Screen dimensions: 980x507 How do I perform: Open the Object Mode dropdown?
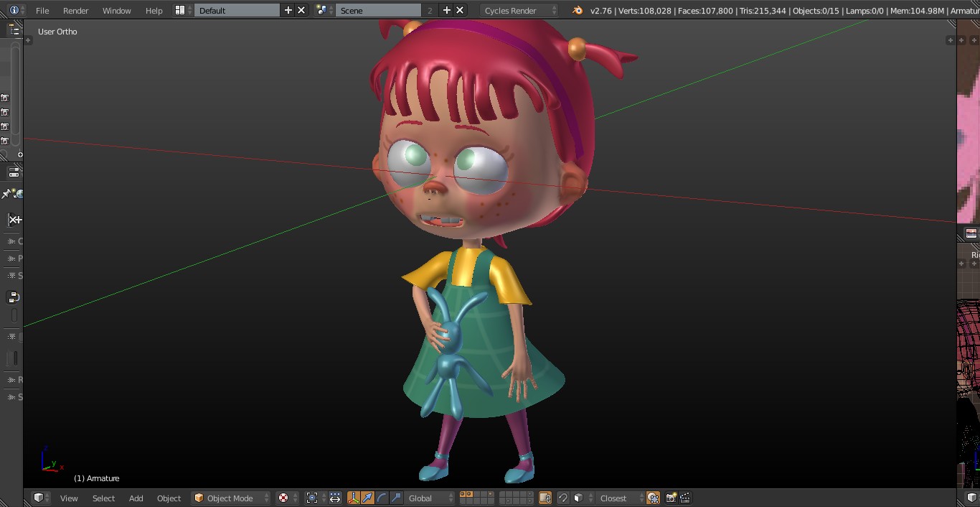(x=231, y=498)
